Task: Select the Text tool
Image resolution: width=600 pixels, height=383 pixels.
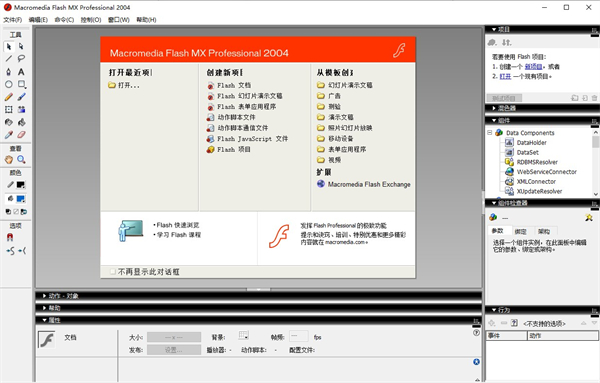Action: (x=21, y=72)
